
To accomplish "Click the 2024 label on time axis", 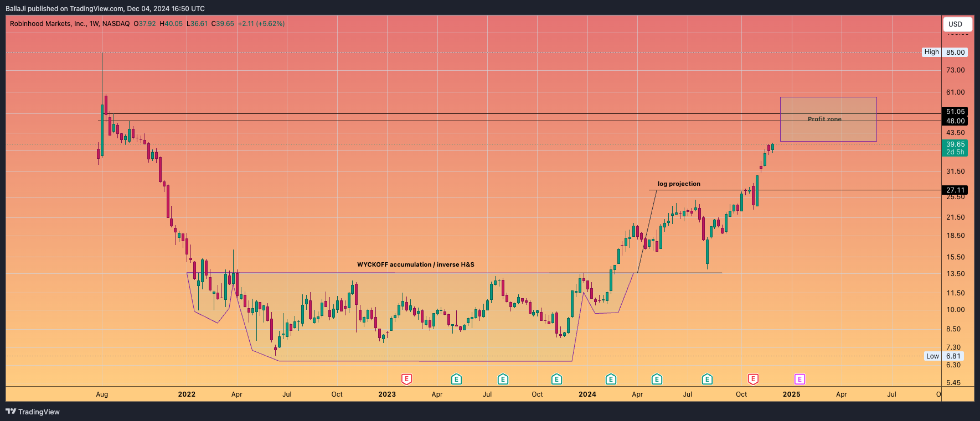I will point(587,394).
